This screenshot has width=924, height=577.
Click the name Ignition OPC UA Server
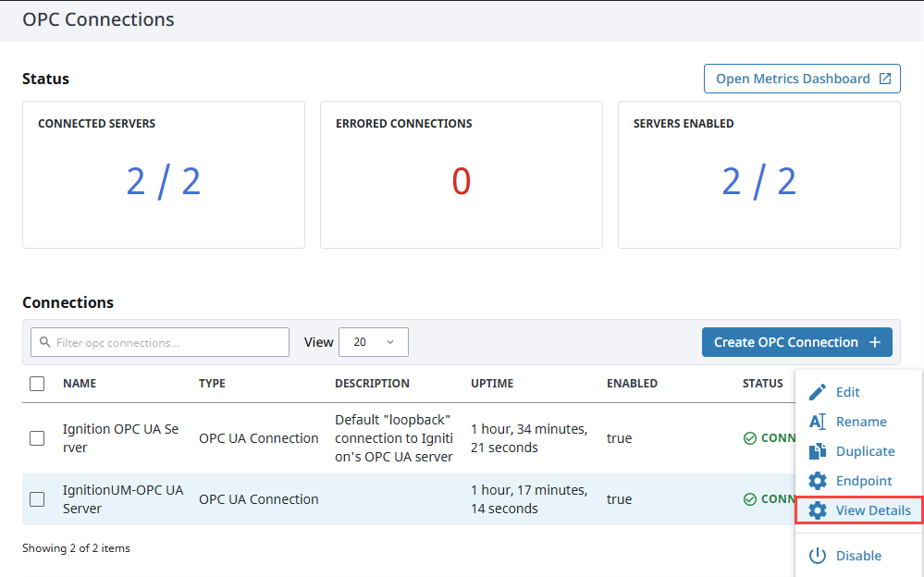point(121,438)
